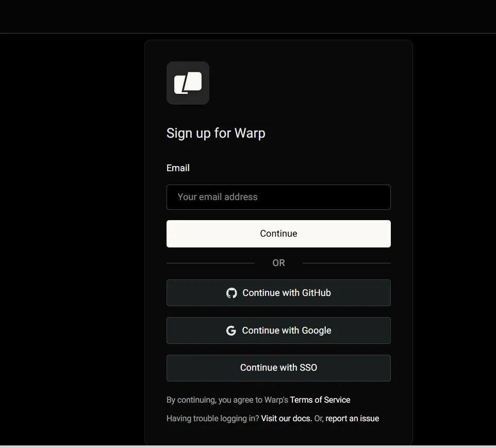Open the Terms of Service link

(x=320, y=400)
